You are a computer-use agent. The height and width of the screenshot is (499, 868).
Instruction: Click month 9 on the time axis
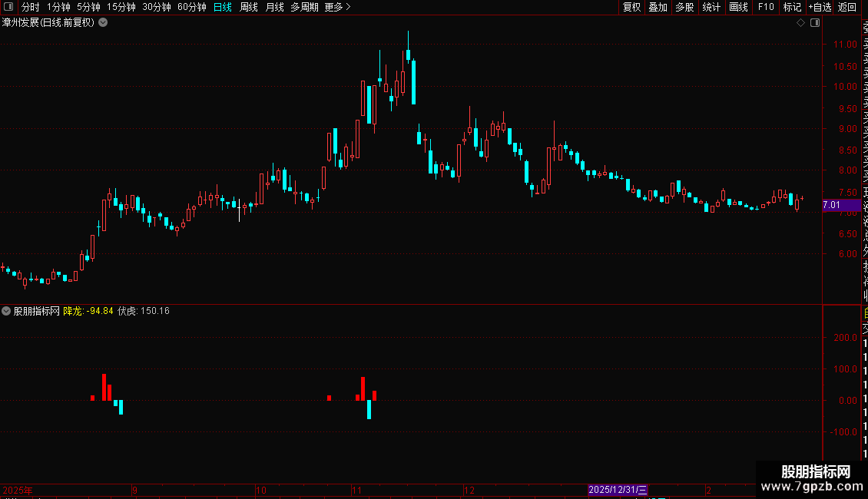(134, 490)
